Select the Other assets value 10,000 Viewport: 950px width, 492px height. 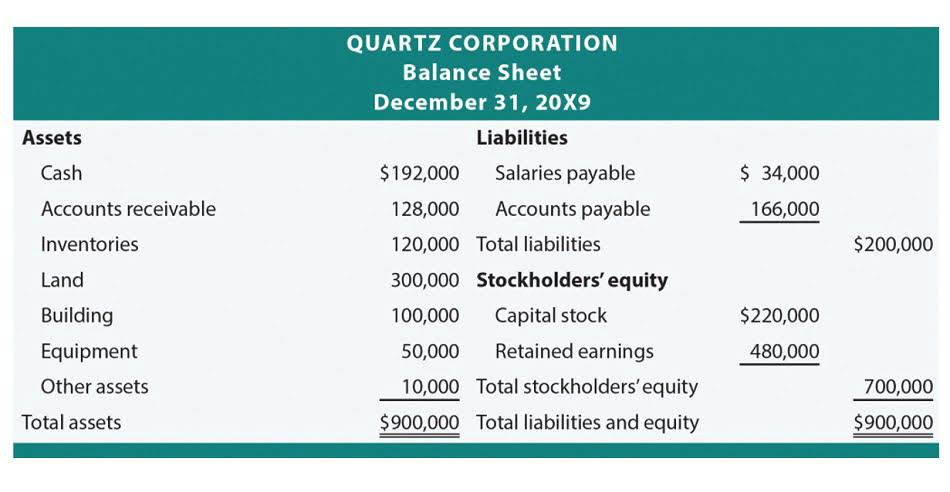[430, 387]
